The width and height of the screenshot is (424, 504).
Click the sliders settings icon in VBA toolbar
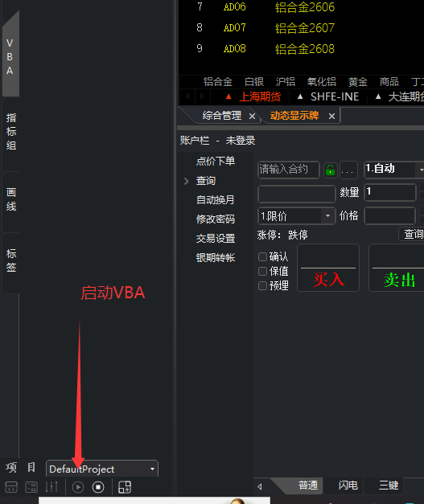51,487
